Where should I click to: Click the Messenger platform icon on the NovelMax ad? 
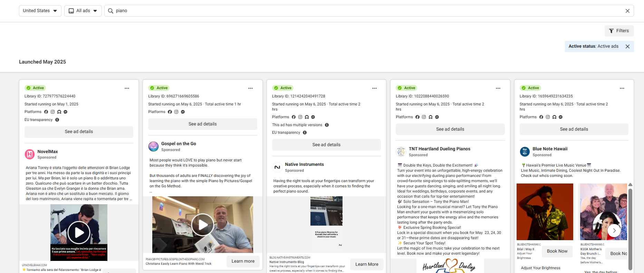66,112
